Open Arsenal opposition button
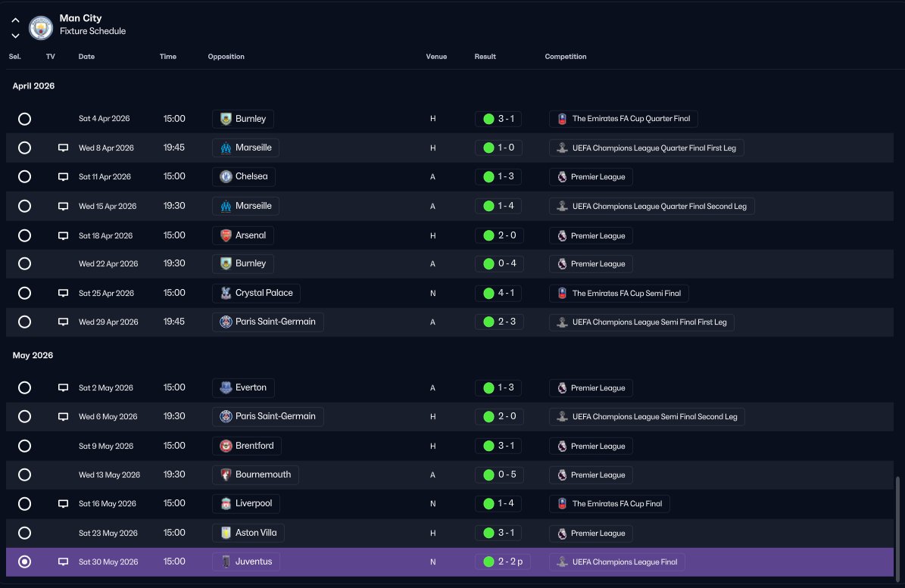This screenshot has width=905, height=588. [243, 235]
